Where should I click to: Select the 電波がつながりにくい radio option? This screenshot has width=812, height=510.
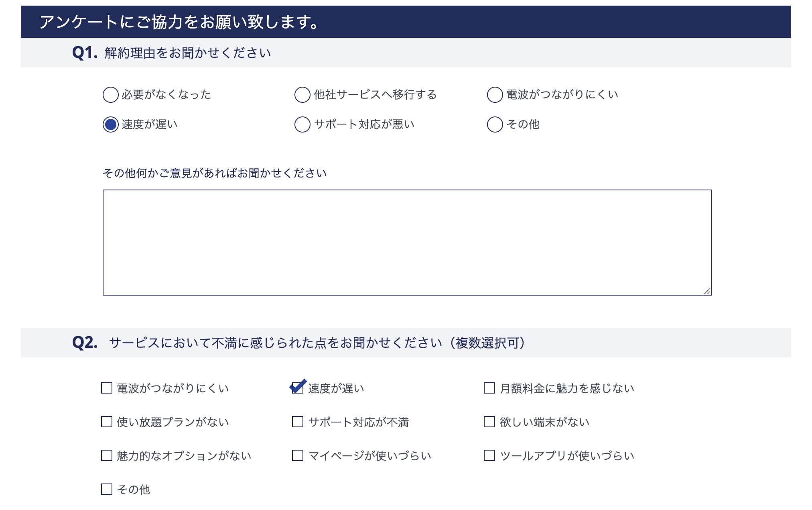click(495, 95)
